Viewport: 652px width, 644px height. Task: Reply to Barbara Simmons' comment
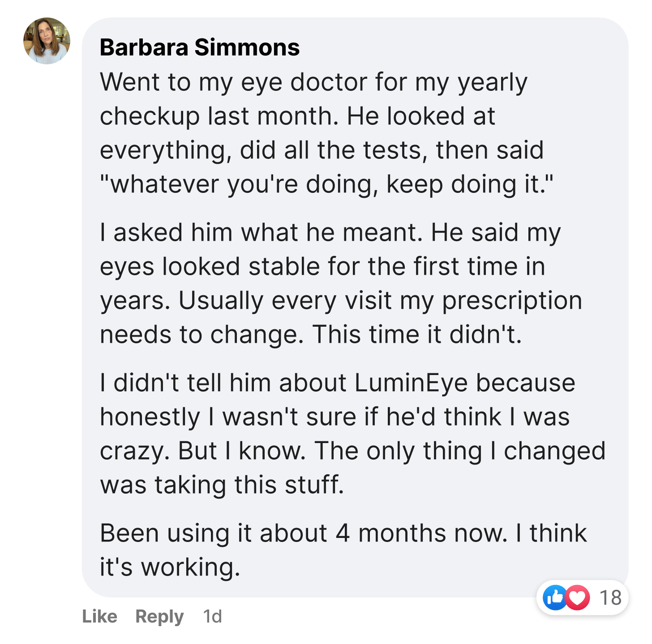pos(159,616)
